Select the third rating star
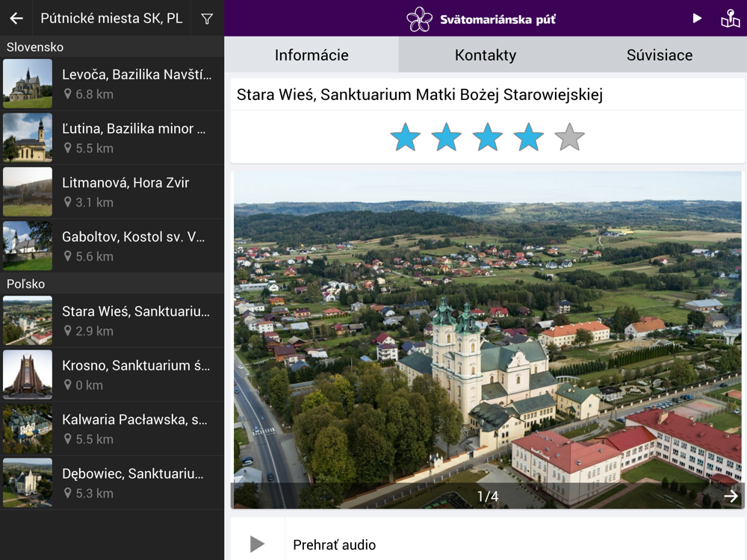747x560 pixels. tap(487, 137)
